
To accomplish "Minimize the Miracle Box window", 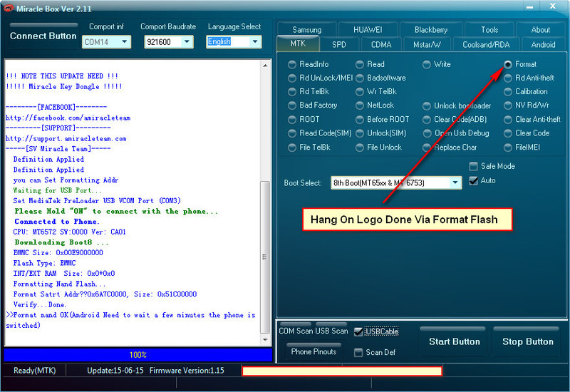I will click(x=529, y=7).
